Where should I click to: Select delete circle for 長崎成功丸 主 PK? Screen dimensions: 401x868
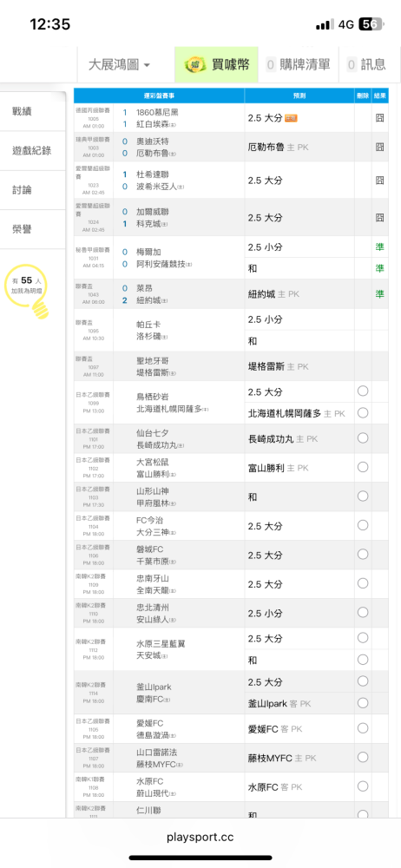(x=363, y=437)
